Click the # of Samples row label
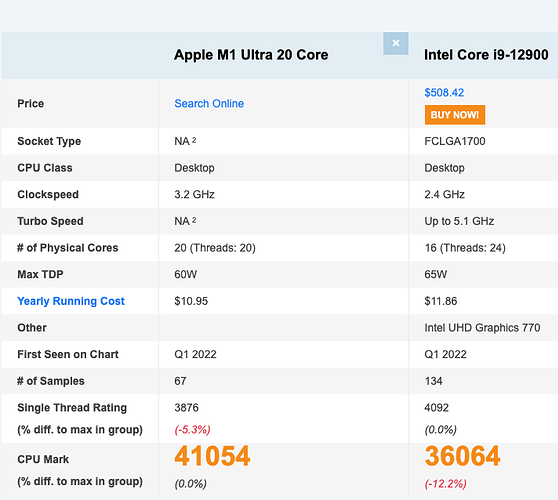This screenshot has height=500, width=558. tap(51, 381)
